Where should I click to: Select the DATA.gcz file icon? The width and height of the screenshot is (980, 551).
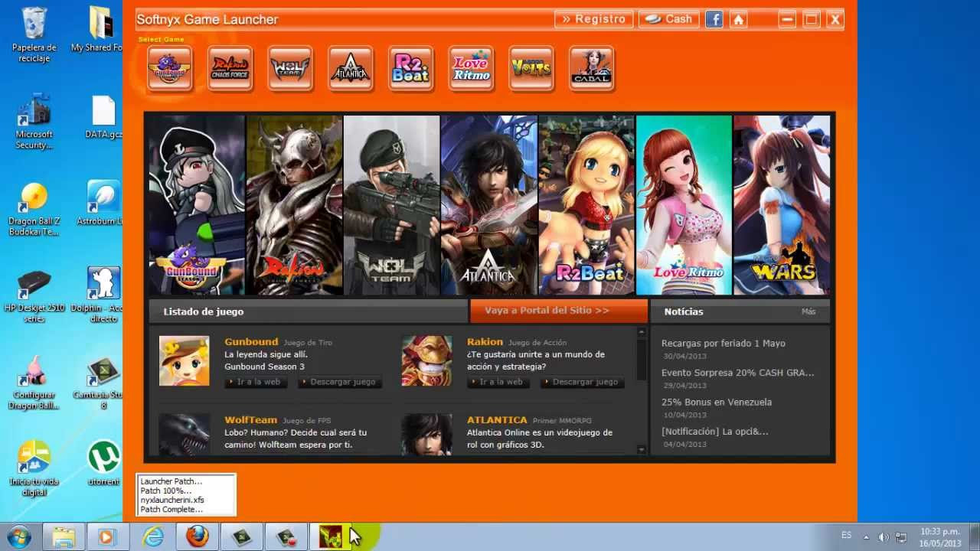(x=103, y=118)
